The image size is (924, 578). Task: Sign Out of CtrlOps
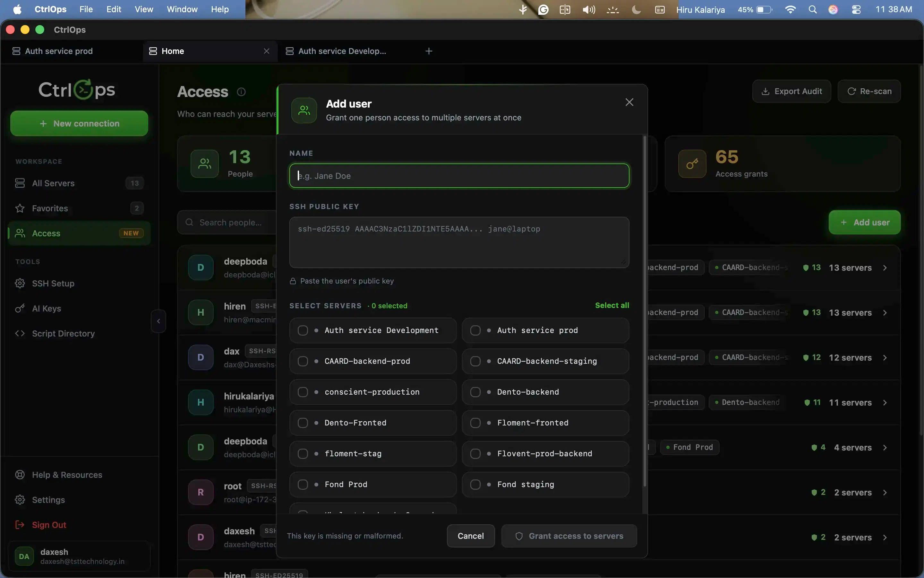[80, 525]
